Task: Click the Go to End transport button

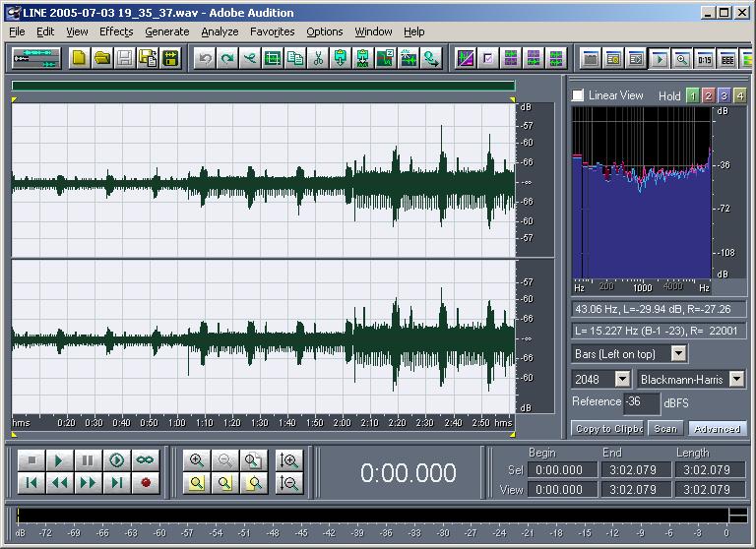Action: point(117,482)
